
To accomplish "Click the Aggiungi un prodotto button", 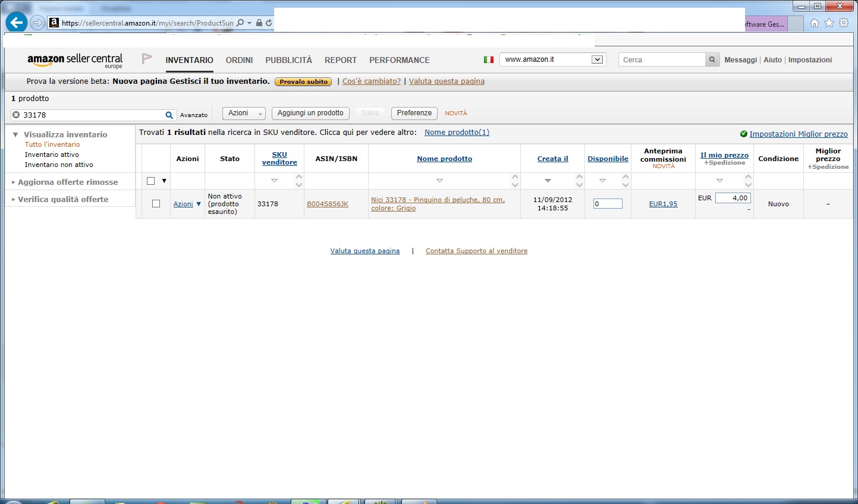I will (x=310, y=113).
